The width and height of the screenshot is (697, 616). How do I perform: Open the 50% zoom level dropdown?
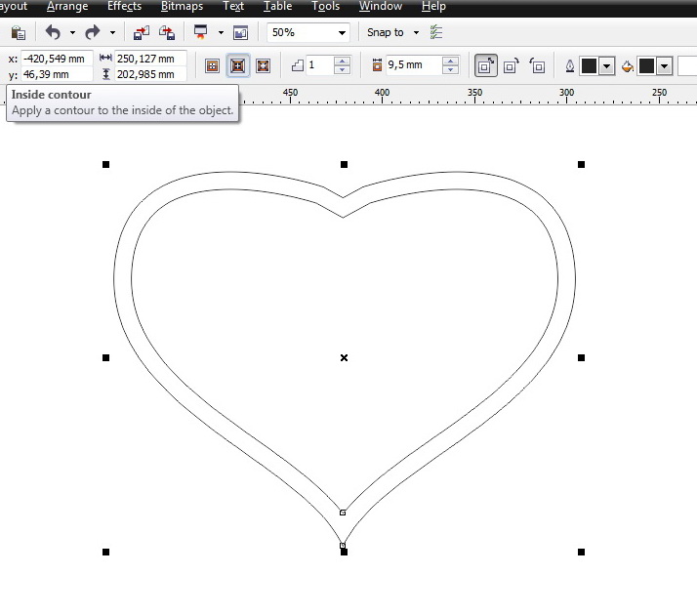(342, 33)
